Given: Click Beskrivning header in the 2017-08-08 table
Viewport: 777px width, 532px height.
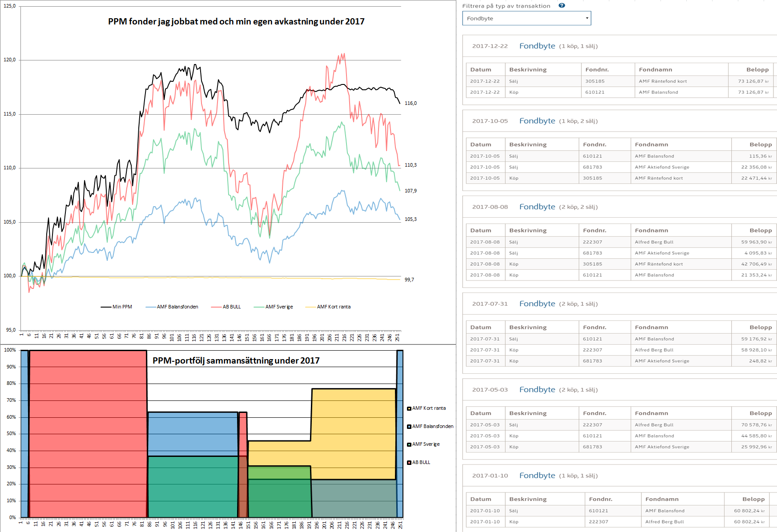Looking at the screenshot, I should [528, 231].
